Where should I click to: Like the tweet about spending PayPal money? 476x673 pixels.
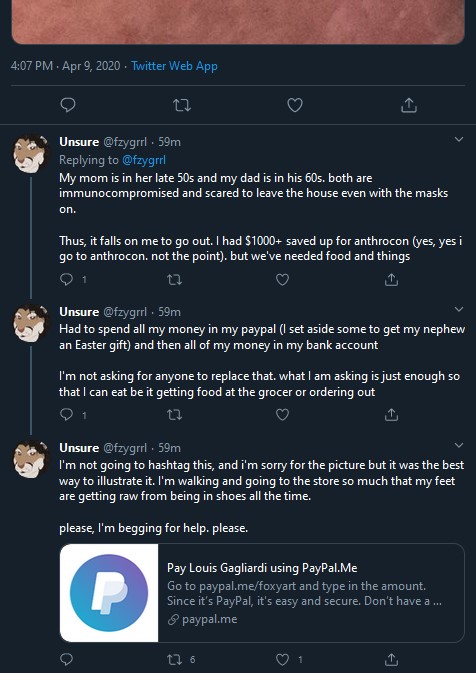pyautogui.click(x=282, y=415)
